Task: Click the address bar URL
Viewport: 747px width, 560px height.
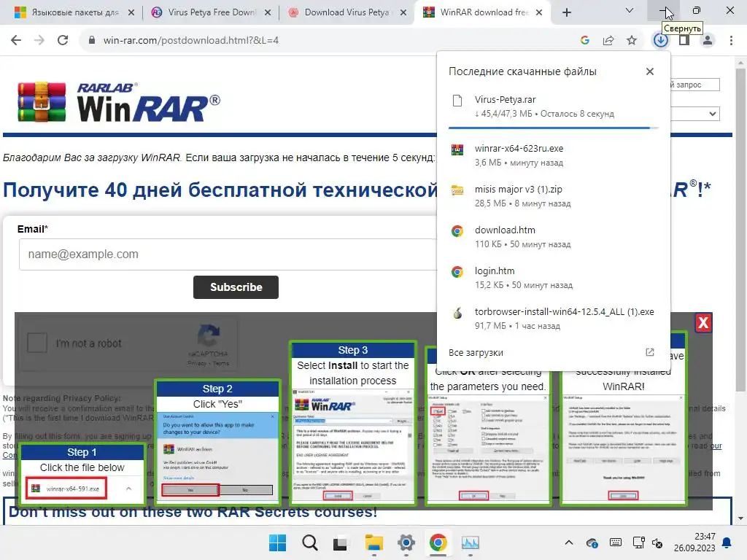Action: click(x=191, y=41)
